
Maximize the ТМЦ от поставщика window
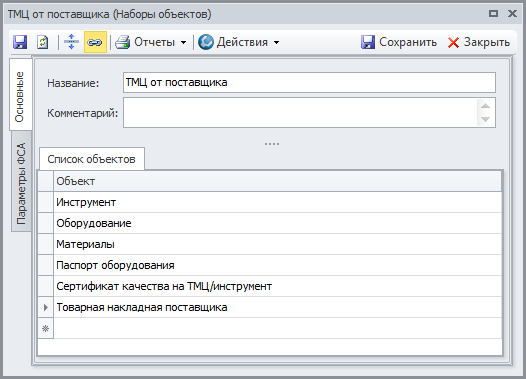[x=493, y=14]
